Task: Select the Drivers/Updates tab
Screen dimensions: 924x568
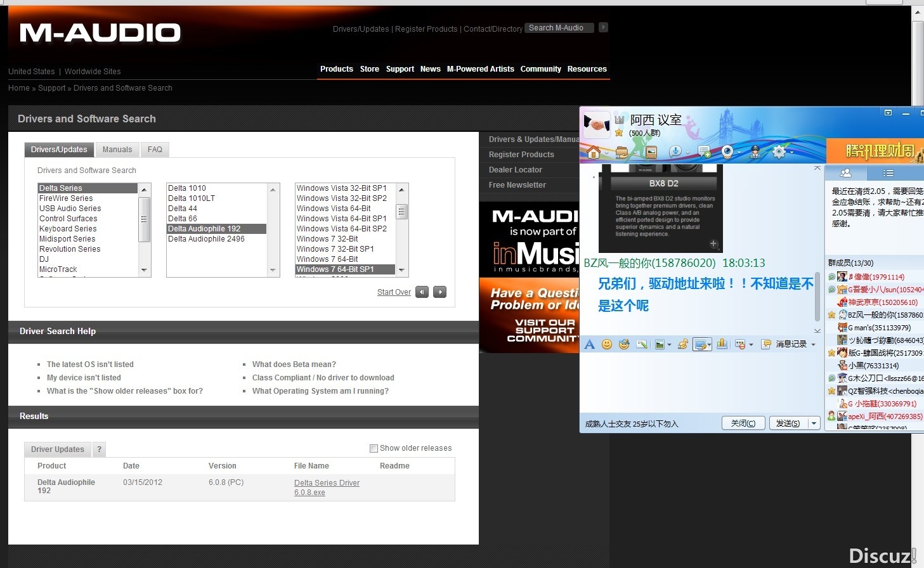Action: [x=59, y=150]
